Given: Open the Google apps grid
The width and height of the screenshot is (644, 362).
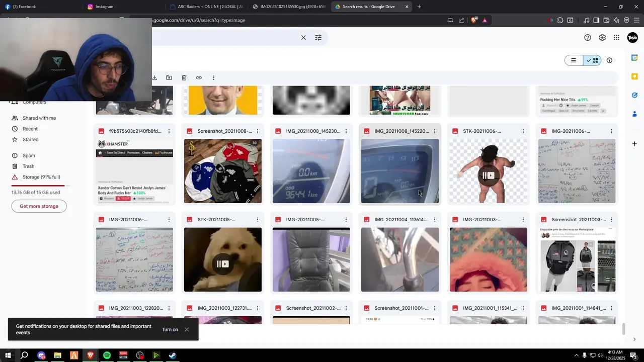Looking at the screenshot, I should coord(616,38).
